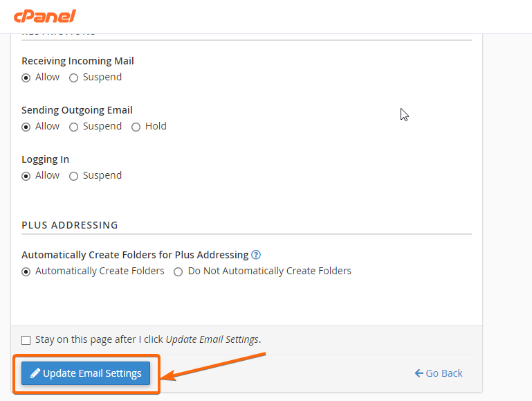Open the Plus Addressing help icon

(x=256, y=255)
